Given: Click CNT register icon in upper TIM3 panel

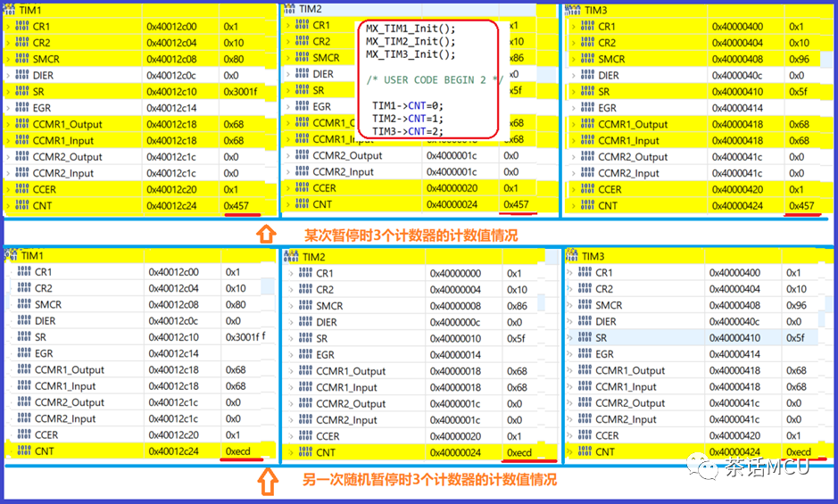Looking at the screenshot, I should [x=587, y=205].
